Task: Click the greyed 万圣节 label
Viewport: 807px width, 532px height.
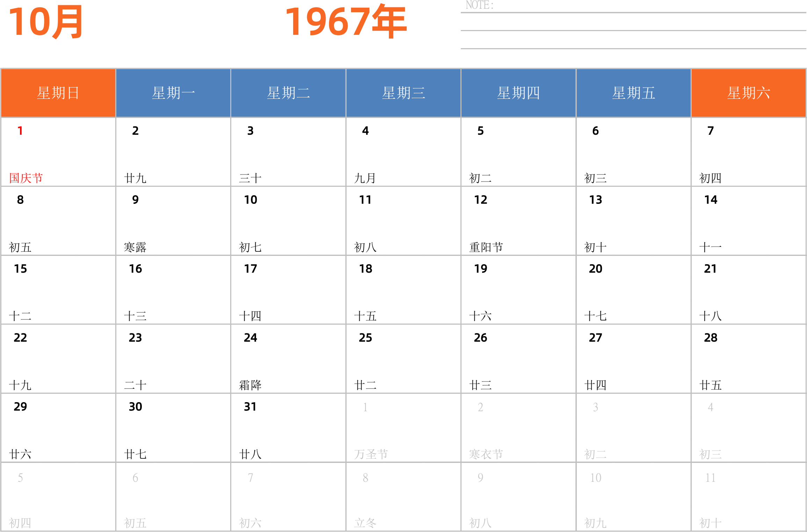Action: coord(371,454)
